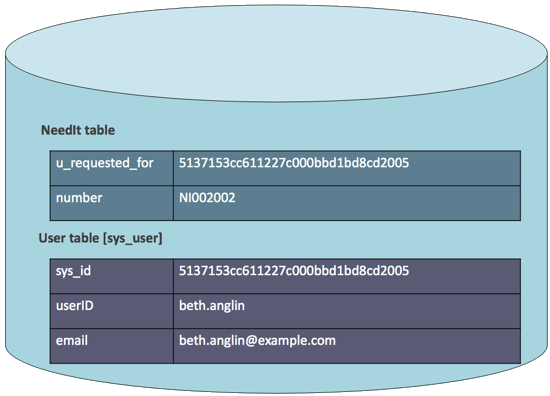
Task: Click the sys_id value in User table
Action: click(x=294, y=270)
